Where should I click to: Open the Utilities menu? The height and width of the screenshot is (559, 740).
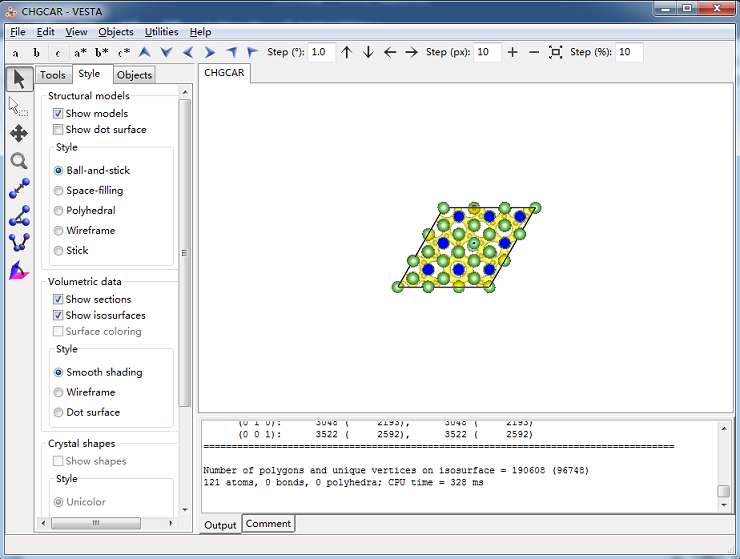click(x=161, y=32)
